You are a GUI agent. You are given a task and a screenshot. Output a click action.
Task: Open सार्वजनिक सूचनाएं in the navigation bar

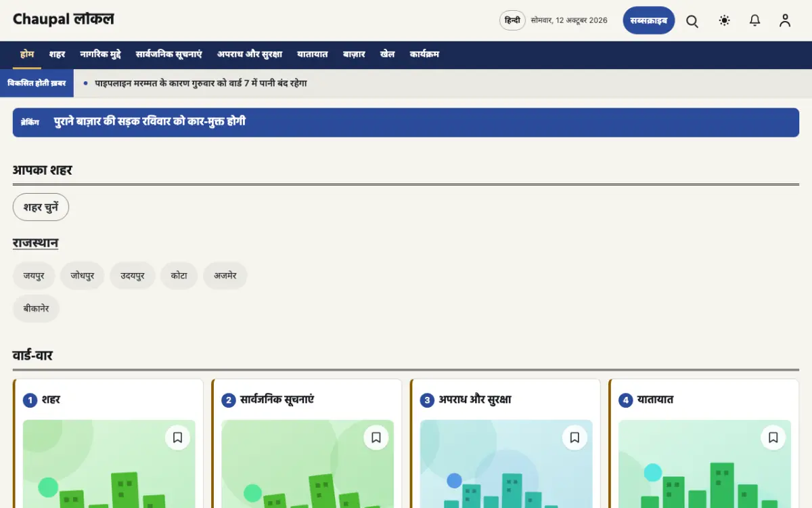click(169, 54)
